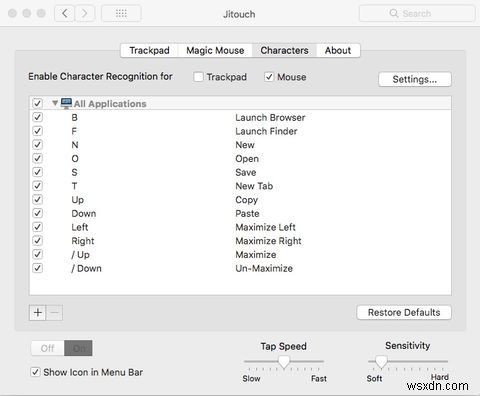Uncheck the B Launch Browser checkbox
This screenshot has width=480, height=396.
point(37,117)
